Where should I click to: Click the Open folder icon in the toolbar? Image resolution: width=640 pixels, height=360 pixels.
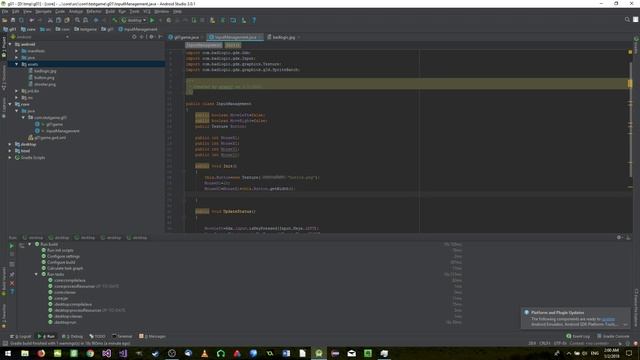point(4,20)
